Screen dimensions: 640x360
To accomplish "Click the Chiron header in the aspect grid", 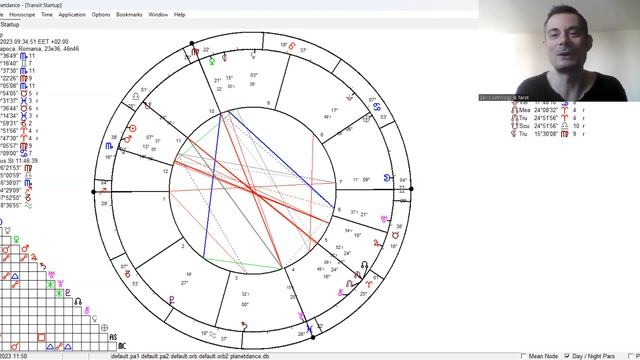I will (87, 311).
